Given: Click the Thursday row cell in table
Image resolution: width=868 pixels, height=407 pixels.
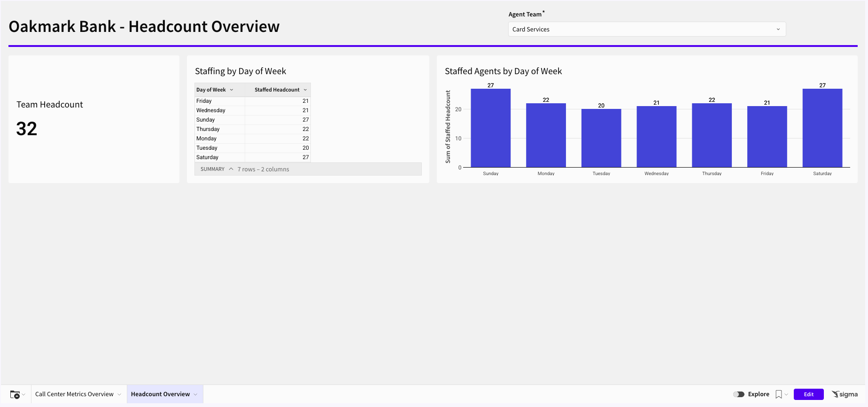Looking at the screenshot, I should pyautogui.click(x=220, y=129).
